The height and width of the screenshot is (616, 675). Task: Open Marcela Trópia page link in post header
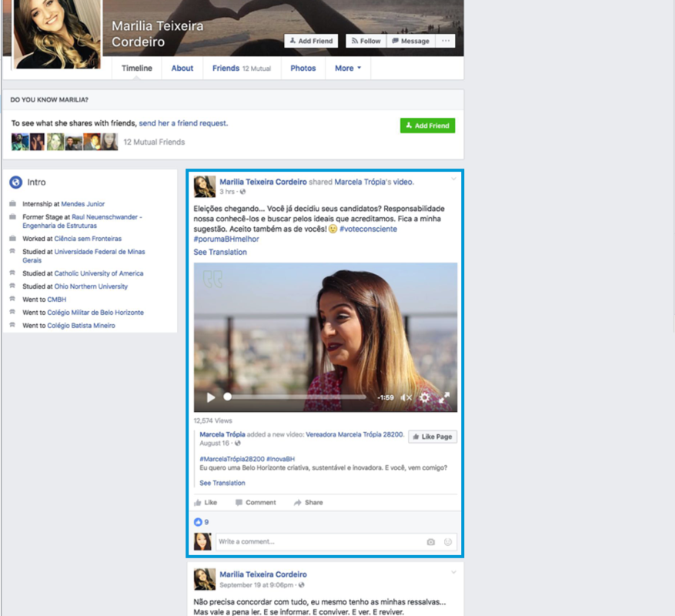360,182
